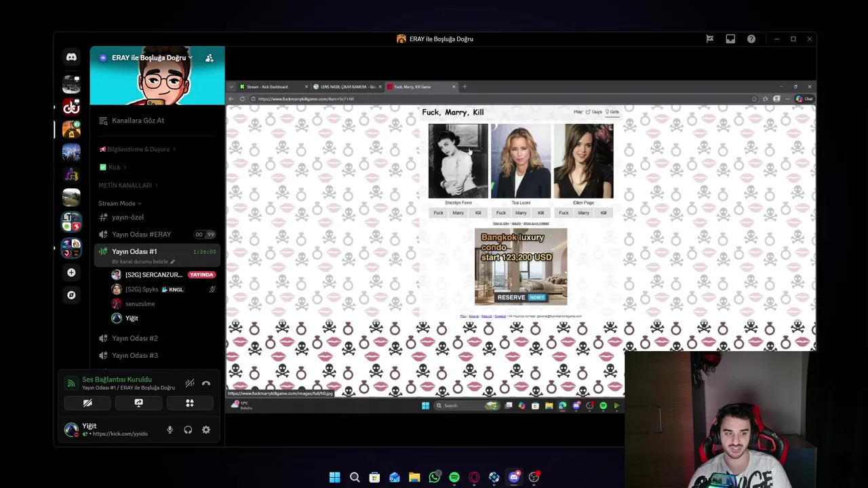Viewport: 868px width, 488px height.
Task: Expand the ERAY ile Boşluğa Doğru server menu
Action: pyautogui.click(x=152, y=58)
